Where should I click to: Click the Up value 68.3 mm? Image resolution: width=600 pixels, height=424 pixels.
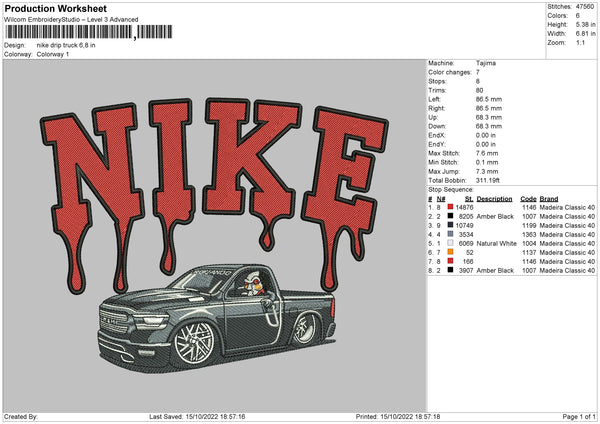pos(489,117)
